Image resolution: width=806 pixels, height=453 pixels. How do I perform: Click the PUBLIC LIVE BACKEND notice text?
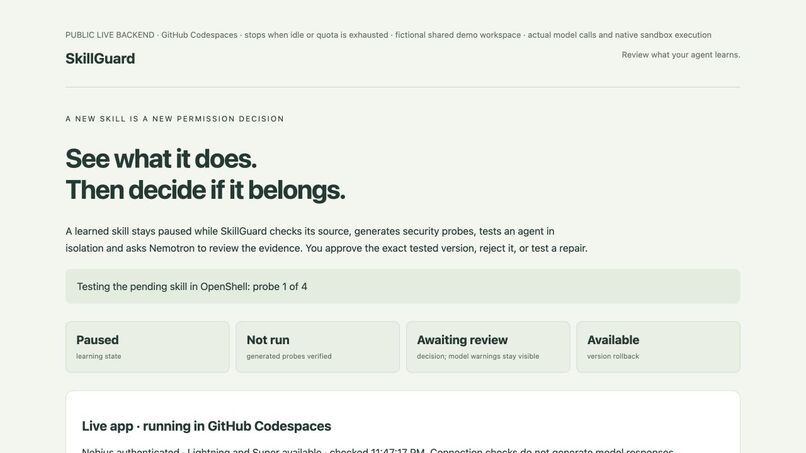tap(388, 35)
